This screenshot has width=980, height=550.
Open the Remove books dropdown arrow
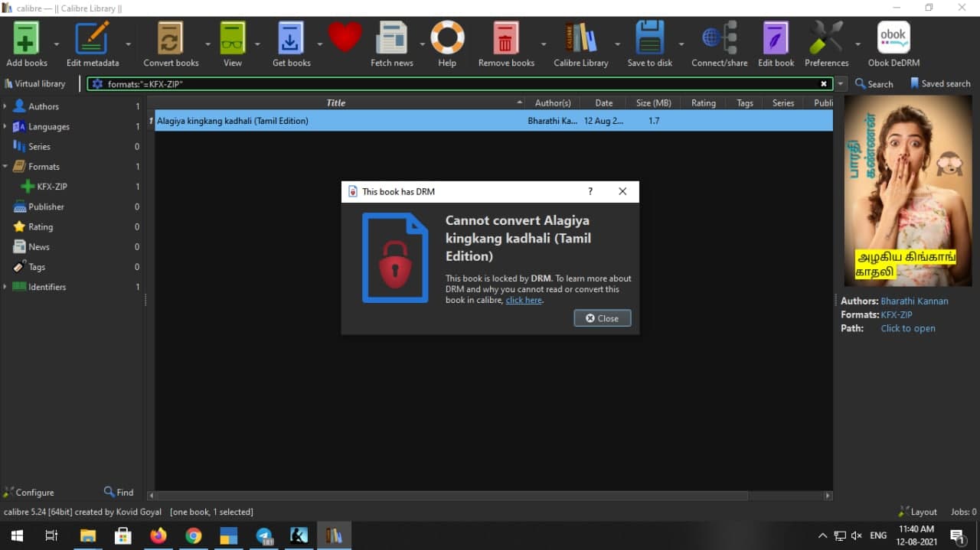(544, 44)
